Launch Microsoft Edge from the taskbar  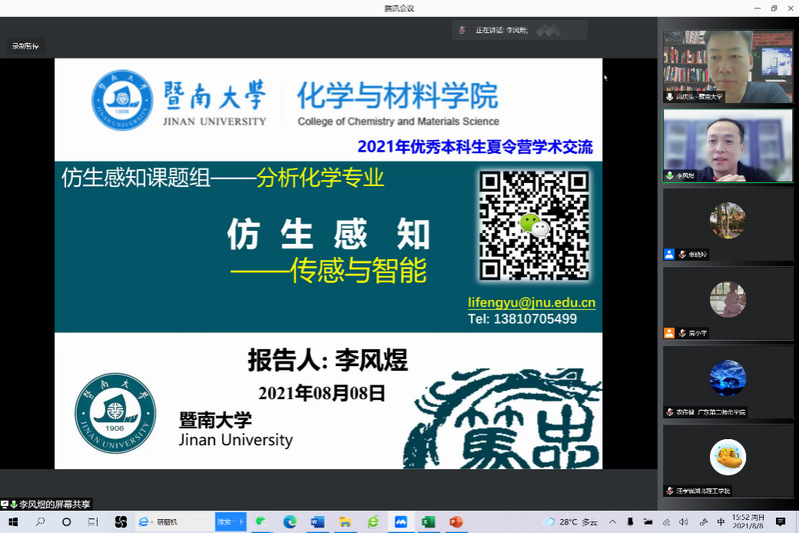290,522
